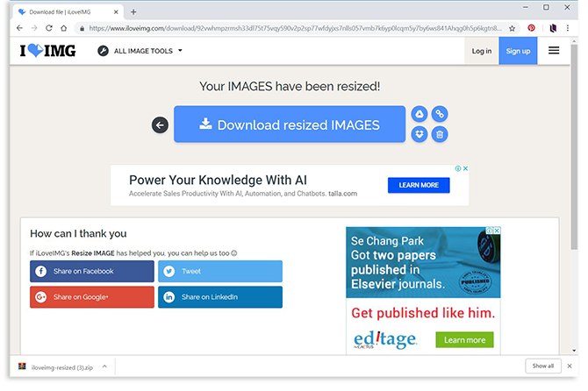Viewport: 588px width, 391px height.
Task: Bookmark this page with the star icon
Action: pyautogui.click(x=512, y=28)
